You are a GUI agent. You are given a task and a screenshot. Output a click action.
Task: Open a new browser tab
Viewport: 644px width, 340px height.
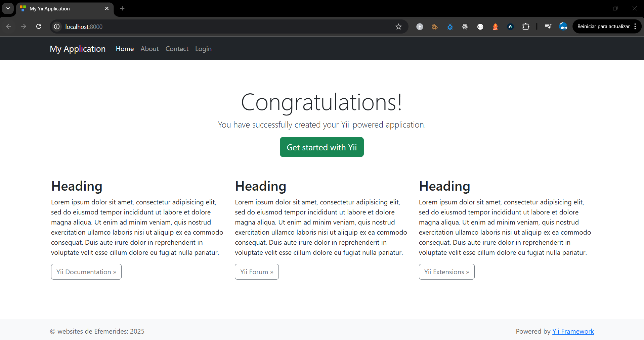[x=122, y=8]
